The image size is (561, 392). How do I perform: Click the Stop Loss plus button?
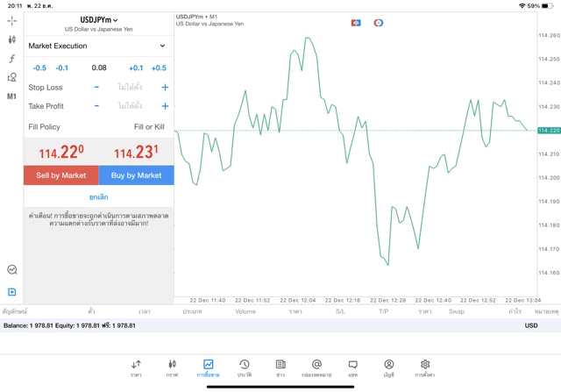pos(165,87)
